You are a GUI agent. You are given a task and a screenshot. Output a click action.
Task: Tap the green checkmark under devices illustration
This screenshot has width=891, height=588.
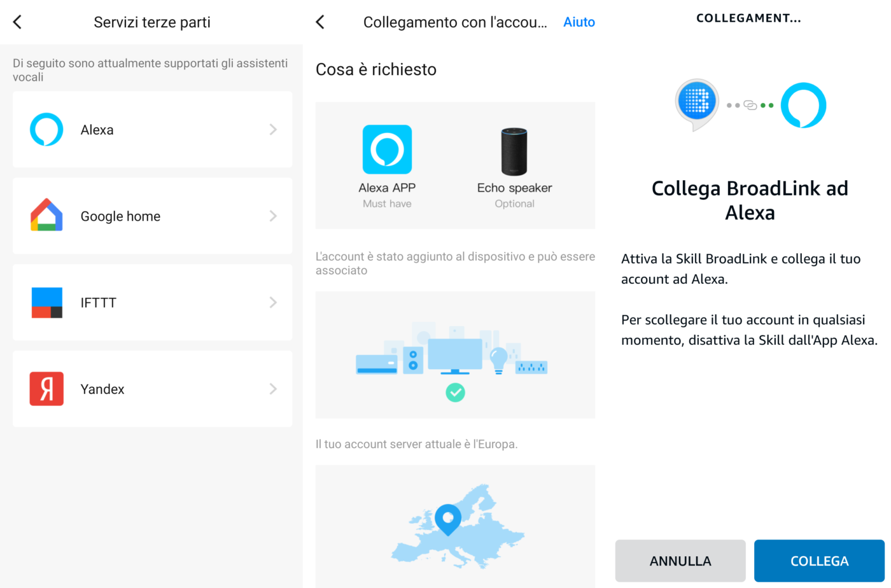tap(455, 392)
